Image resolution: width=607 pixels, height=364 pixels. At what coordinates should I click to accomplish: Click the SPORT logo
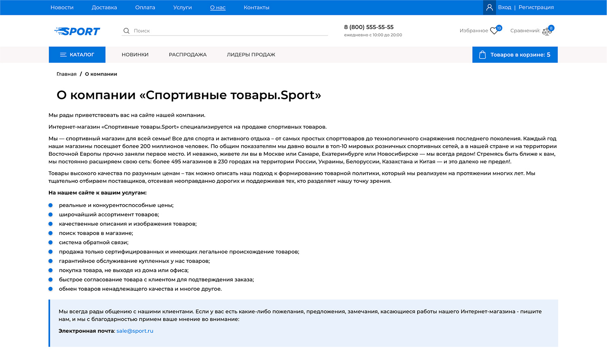coord(77,31)
